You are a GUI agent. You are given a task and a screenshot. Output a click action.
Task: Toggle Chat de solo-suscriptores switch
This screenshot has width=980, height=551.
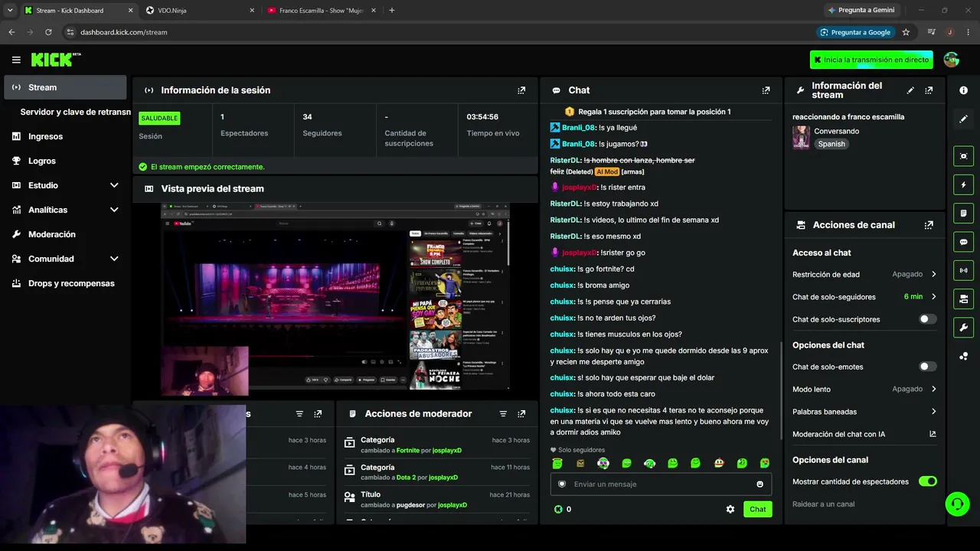point(927,319)
